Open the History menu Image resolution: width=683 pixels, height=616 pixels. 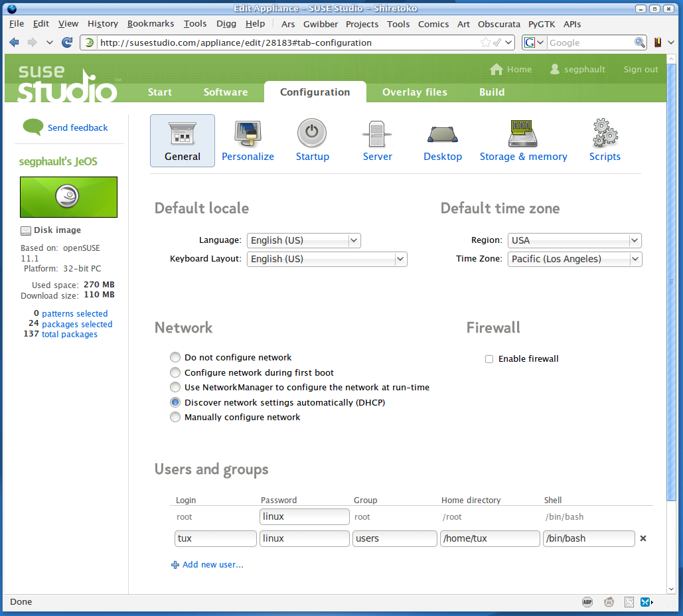103,23
